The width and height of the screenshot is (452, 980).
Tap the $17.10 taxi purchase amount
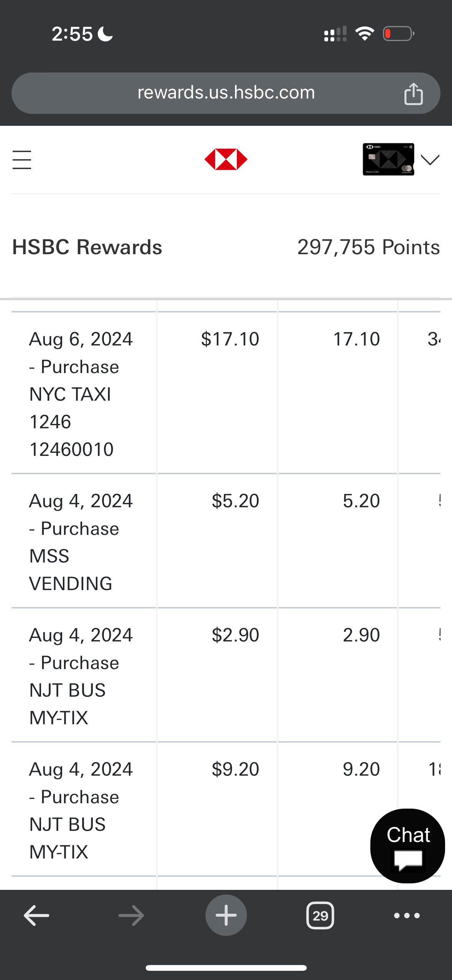230,339
